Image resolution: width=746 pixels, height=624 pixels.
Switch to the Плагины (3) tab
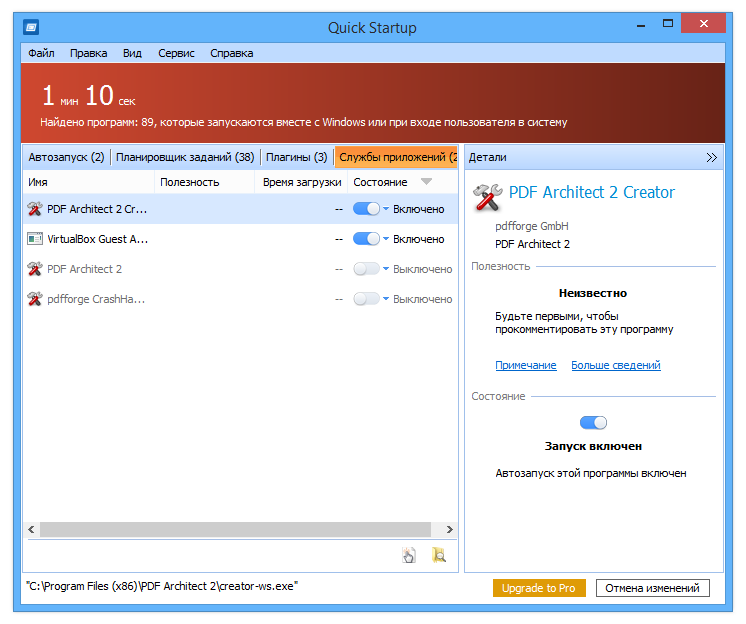tap(296, 157)
